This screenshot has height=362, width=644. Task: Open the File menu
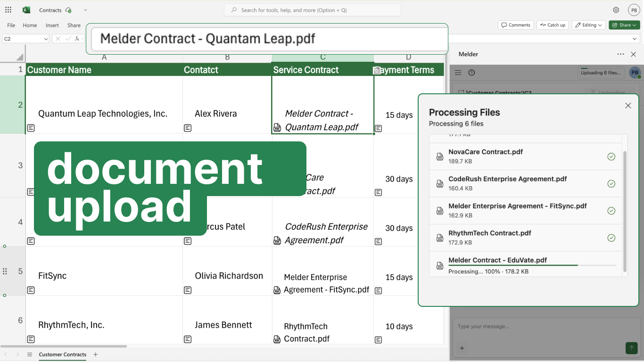pos(11,25)
